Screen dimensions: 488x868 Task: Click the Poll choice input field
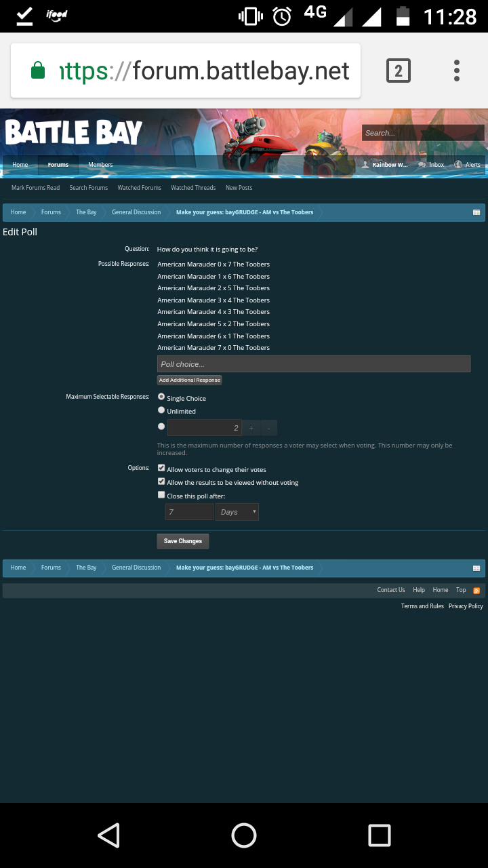click(314, 364)
